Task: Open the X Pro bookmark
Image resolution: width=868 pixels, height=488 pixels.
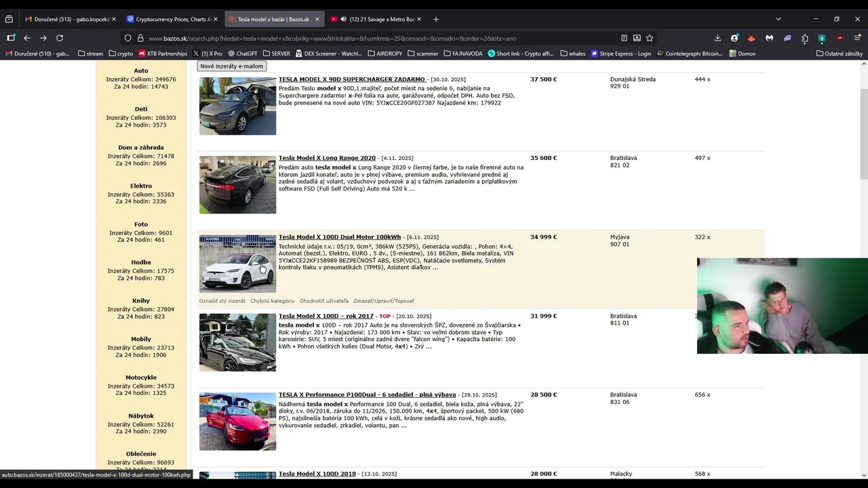Action: [x=208, y=54]
